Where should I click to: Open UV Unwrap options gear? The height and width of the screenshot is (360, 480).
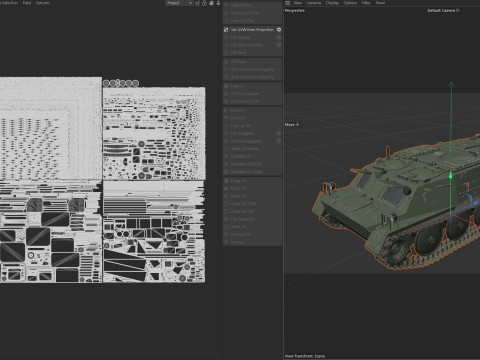pyautogui.click(x=279, y=37)
